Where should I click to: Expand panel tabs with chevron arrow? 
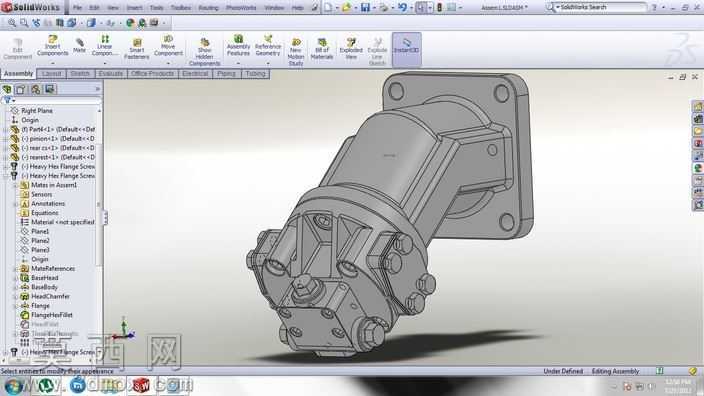(x=97, y=89)
